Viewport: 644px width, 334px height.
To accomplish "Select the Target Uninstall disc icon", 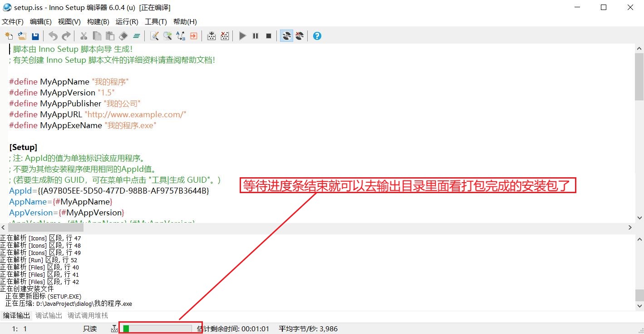I will coord(300,36).
